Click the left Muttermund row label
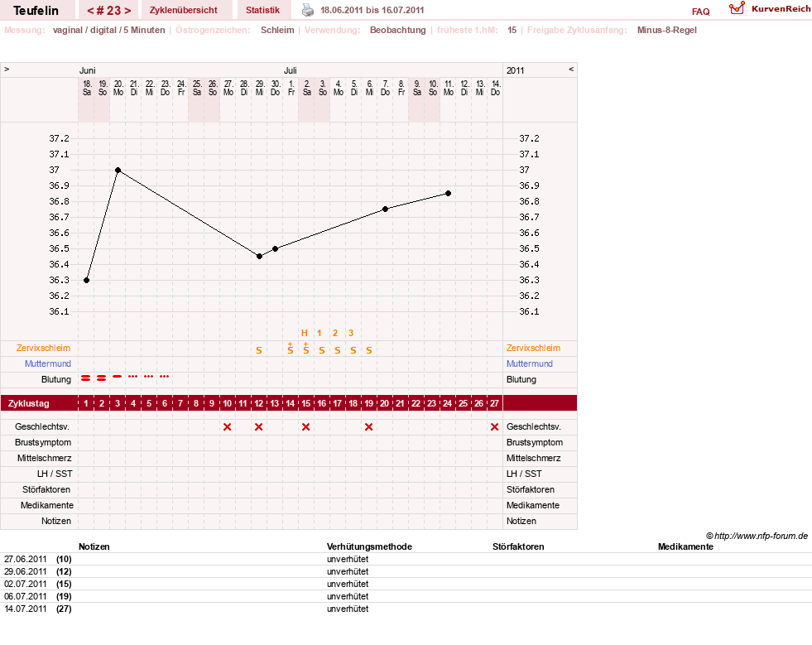Viewport: 812px width, 645px height. (48, 363)
